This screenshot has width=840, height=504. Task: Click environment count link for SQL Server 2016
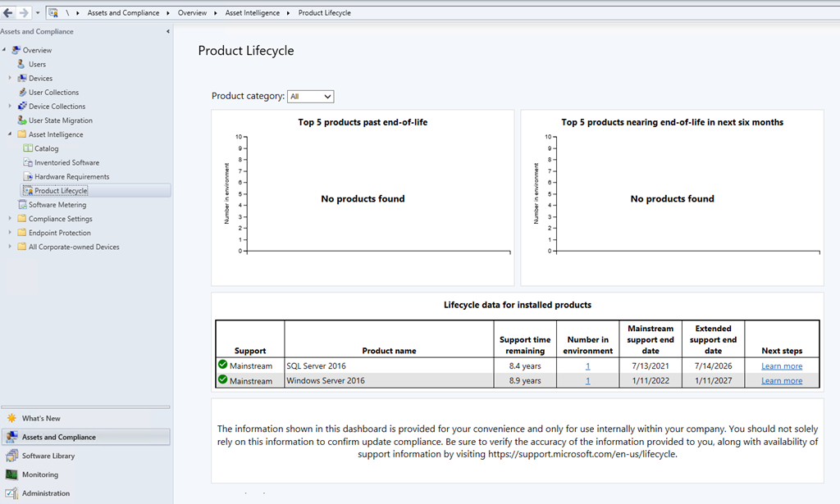[x=587, y=366]
